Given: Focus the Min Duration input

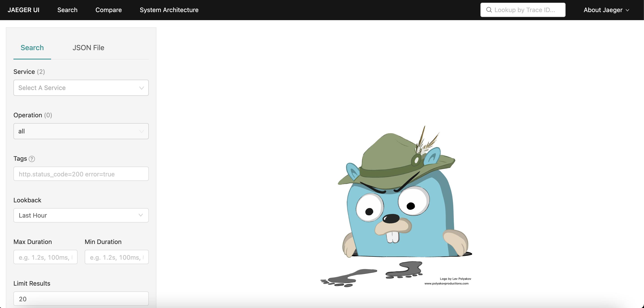Looking at the screenshot, I should pyautogui.click(x=117, y=257).
